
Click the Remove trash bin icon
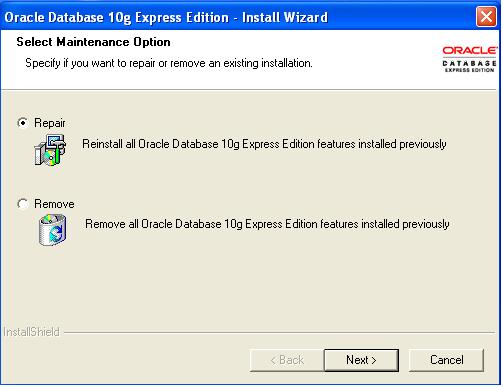click(x=52, y=230)
